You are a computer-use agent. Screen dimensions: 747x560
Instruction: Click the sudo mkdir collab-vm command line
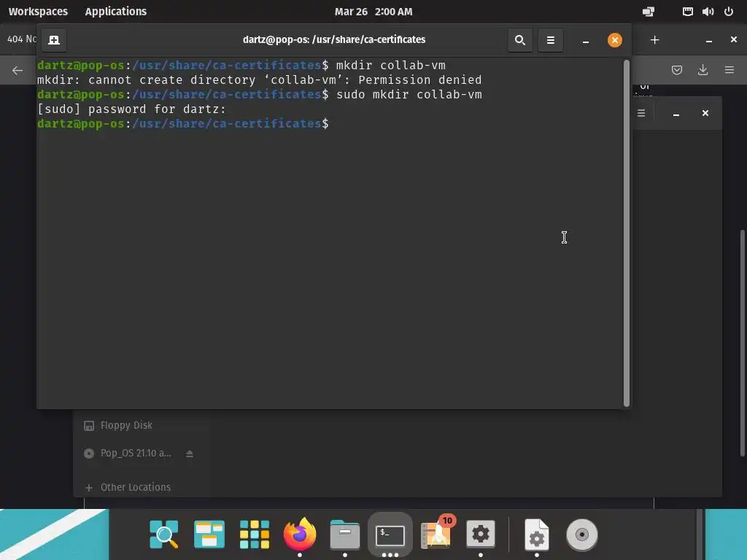pos(260,95)
